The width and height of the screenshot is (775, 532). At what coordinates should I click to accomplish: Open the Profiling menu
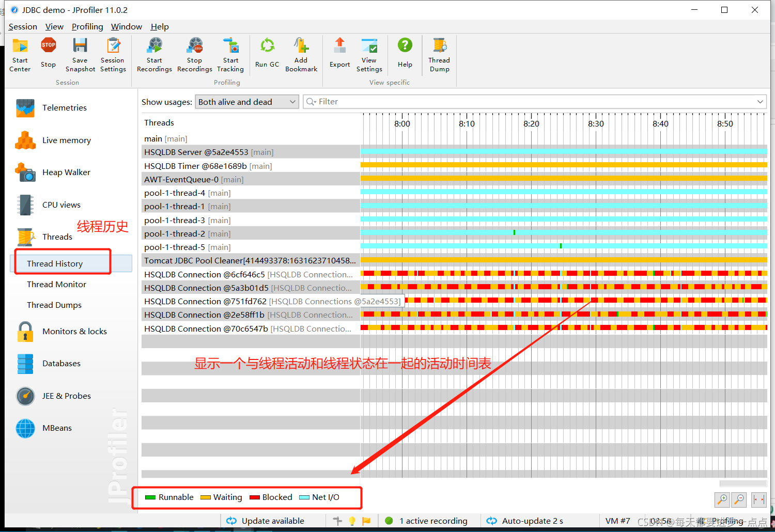tap(87, 27)
